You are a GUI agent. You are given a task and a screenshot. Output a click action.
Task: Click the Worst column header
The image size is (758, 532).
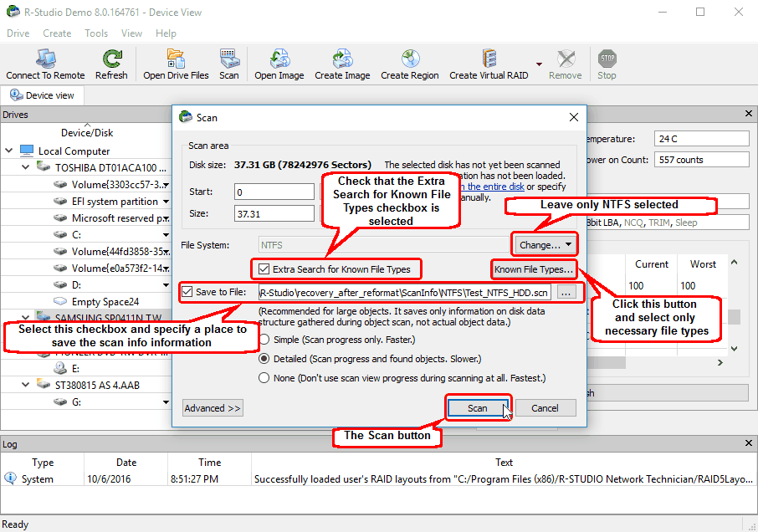pos(703,264)
